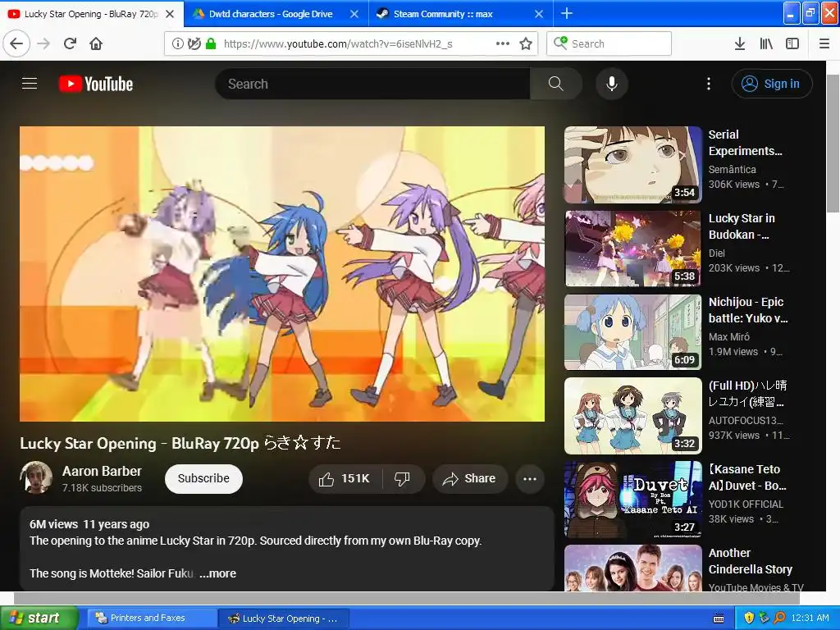
Task: Toggle the browser sidebar icon
Action: click(x=792, y=43)
